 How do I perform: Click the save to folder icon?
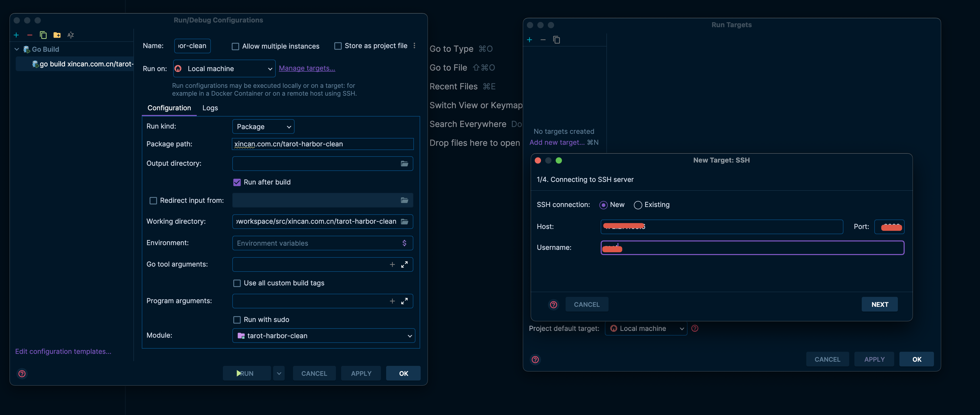click(57, 35)
